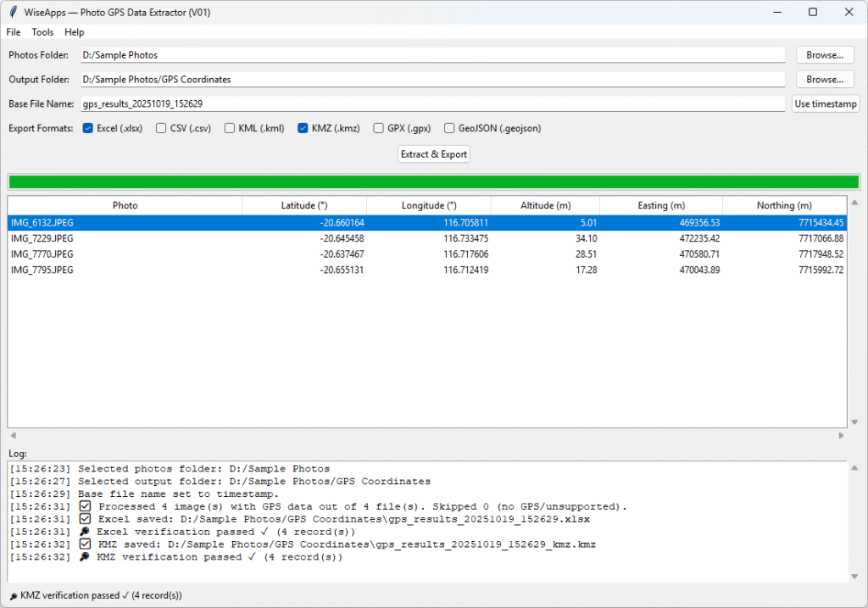Uncheck the Excel (.xlsx) export format
Screen dimensions: 868x608
click(x=90, y=129)
